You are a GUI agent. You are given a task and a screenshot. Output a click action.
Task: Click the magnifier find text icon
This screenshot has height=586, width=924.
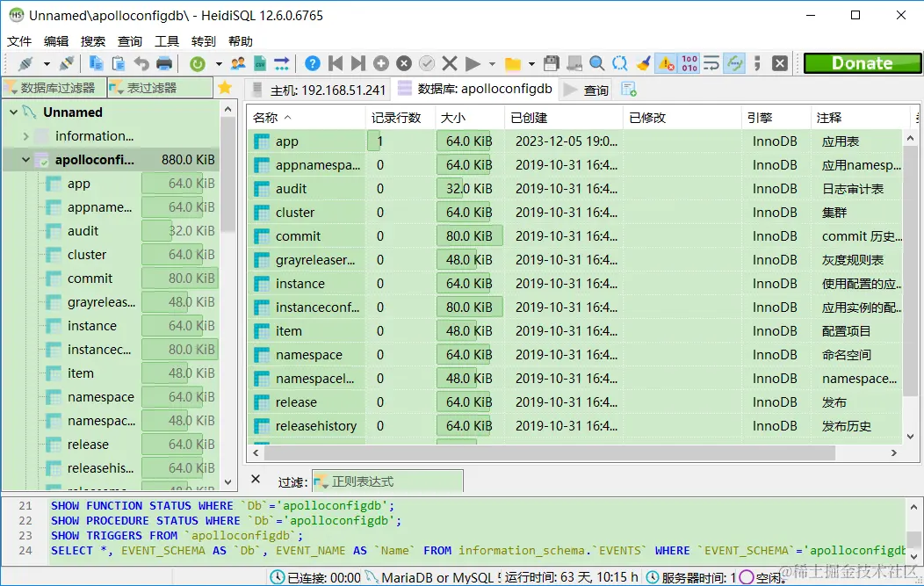tap(597, 63)
